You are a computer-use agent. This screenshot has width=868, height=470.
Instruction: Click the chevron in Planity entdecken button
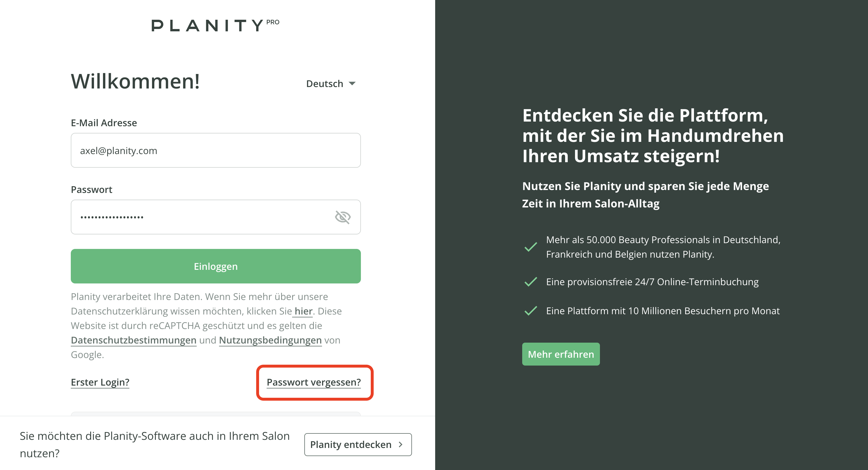point(401,444)
